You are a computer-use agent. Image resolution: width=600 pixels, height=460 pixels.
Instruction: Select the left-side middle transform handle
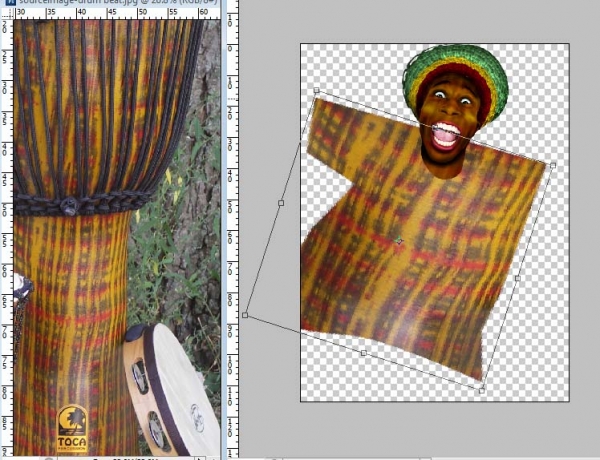click(281, 203)
